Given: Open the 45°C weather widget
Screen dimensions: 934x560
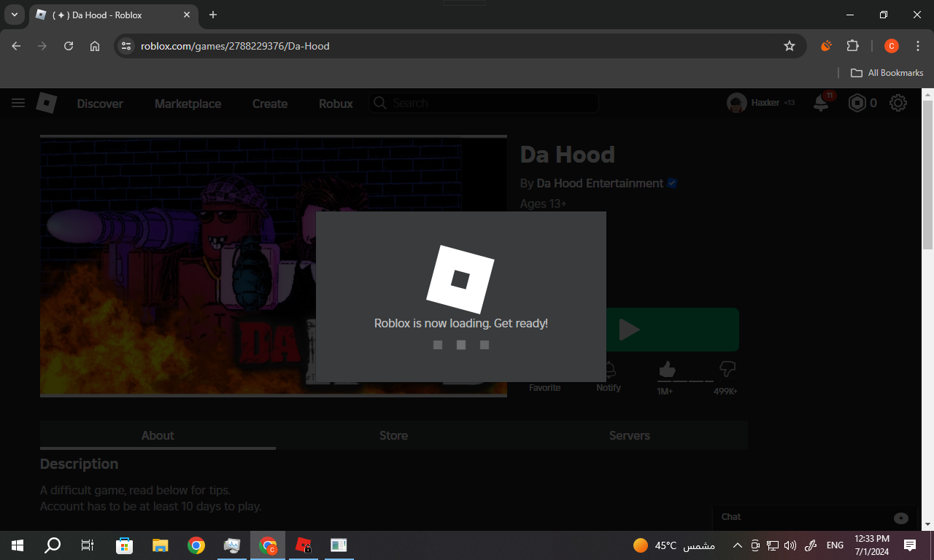Looking at the screenshot, I should (674, 545).
